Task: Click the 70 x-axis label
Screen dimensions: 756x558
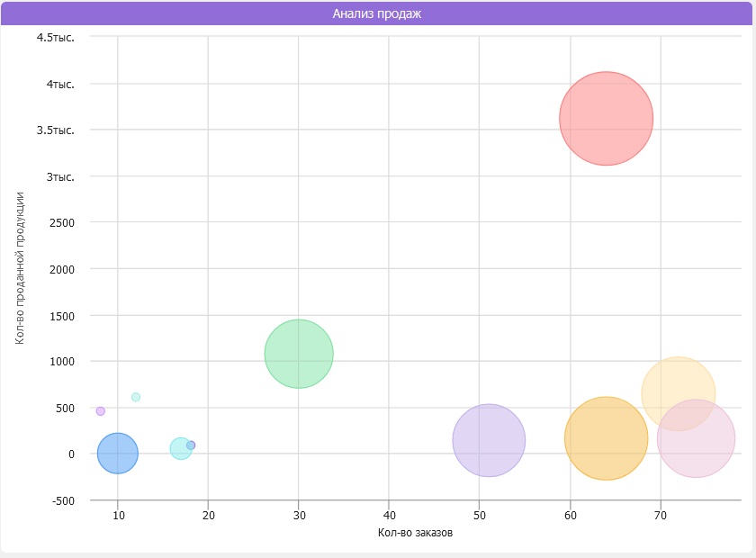Action: (661, 515)
